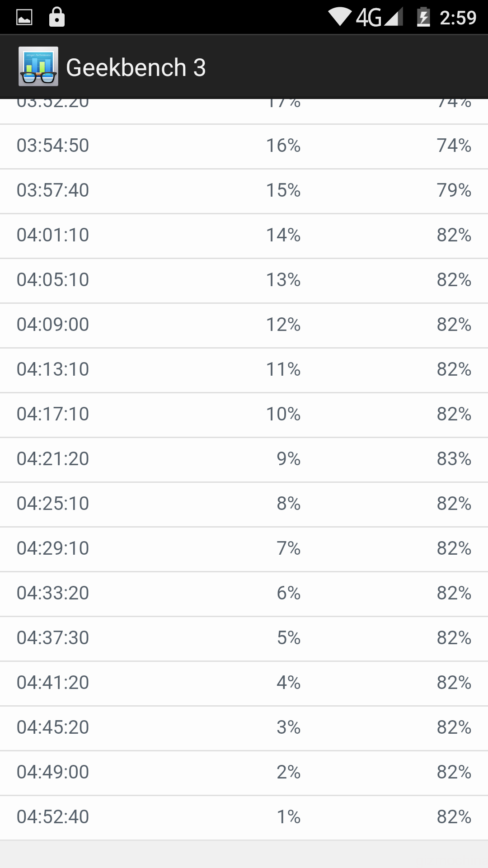Tap the 4G cellular signal icon
The width and height of the screenshot is (488, 868).
(x=380, y=18)
